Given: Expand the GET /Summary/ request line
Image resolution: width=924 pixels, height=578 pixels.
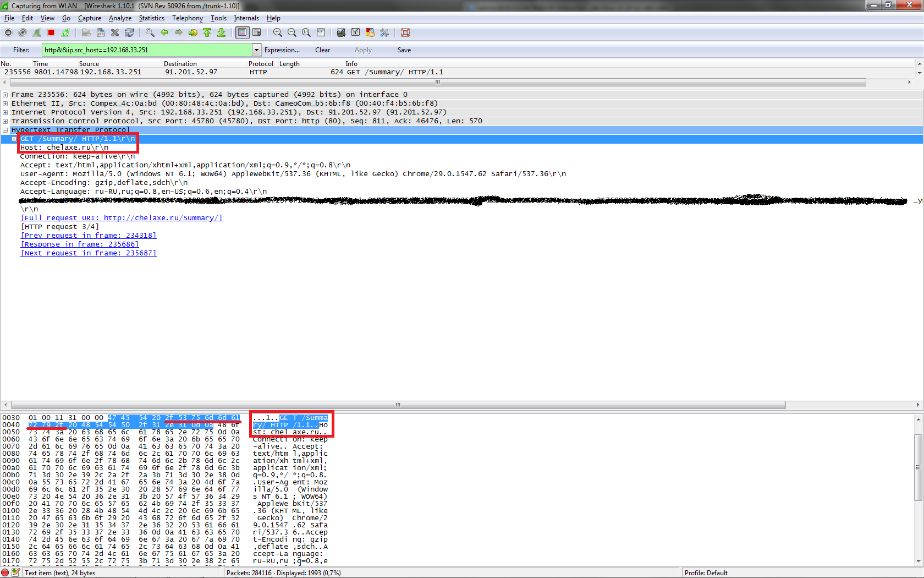Looking at the screenshot, I should coord(14,139).
